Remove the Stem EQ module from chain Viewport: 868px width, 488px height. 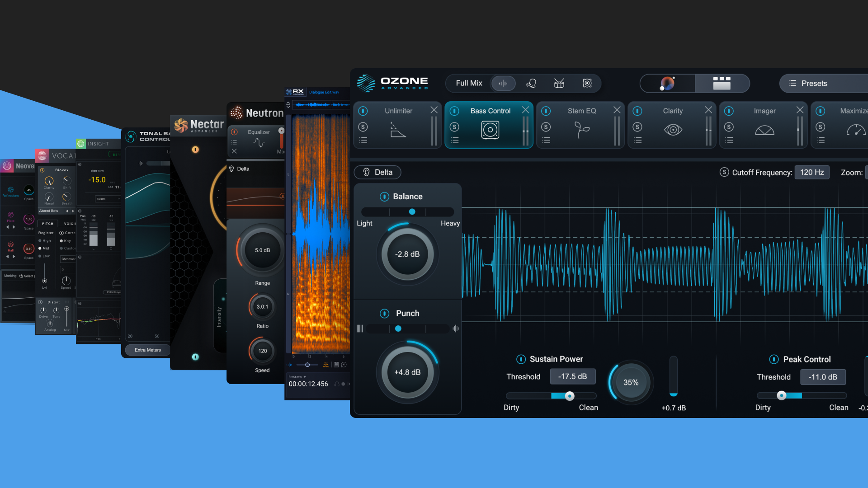617,110
